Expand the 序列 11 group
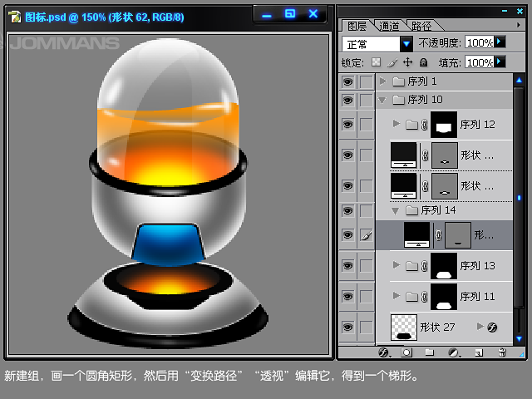Viewport: 532px width, 399px height. (396, 296)
